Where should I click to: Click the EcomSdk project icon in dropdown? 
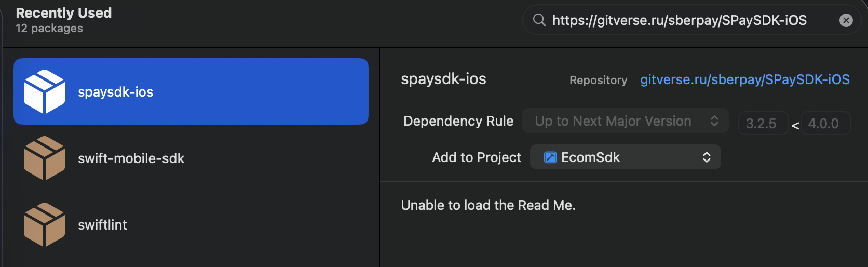point(550,157)
